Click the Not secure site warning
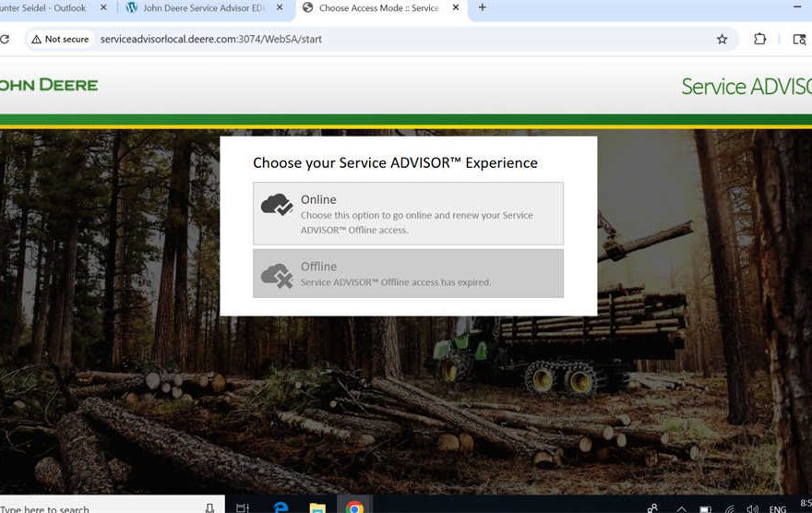The image size is (812, 513). coord(60,40)
